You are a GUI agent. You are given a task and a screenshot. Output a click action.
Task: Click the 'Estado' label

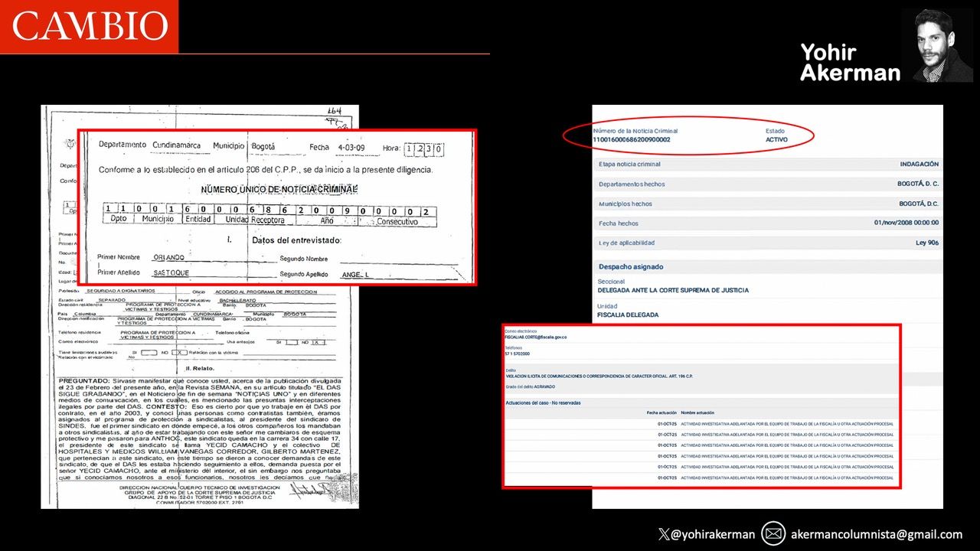point(775,131)
